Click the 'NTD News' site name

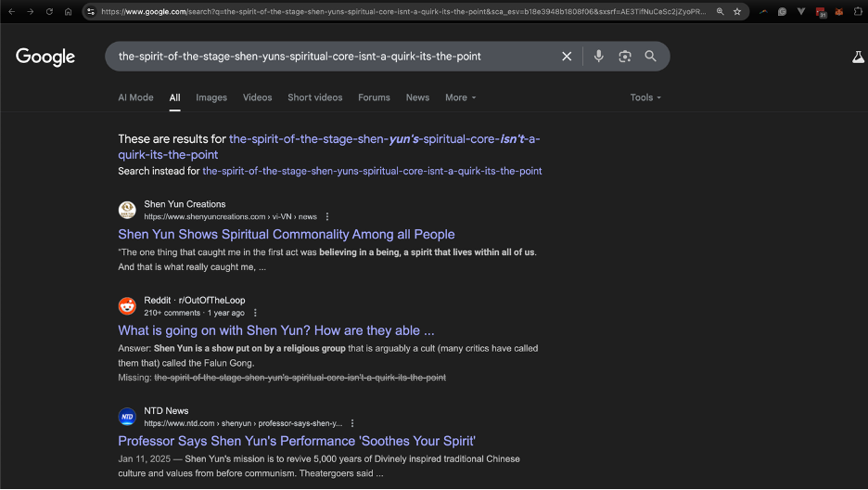pyautogui.click(x=166, y=411)
